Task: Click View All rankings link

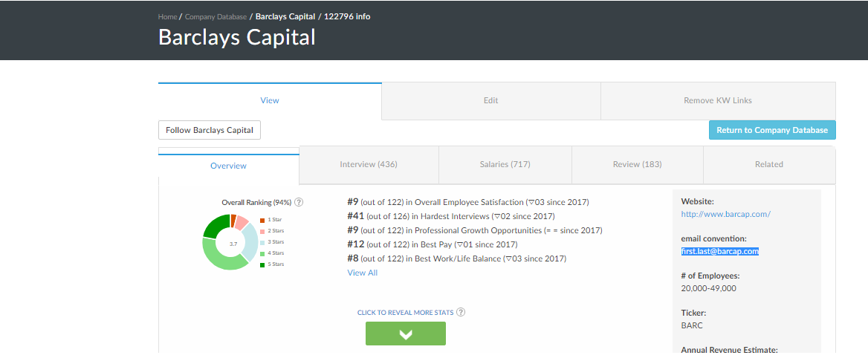Action: click(362, 273)
